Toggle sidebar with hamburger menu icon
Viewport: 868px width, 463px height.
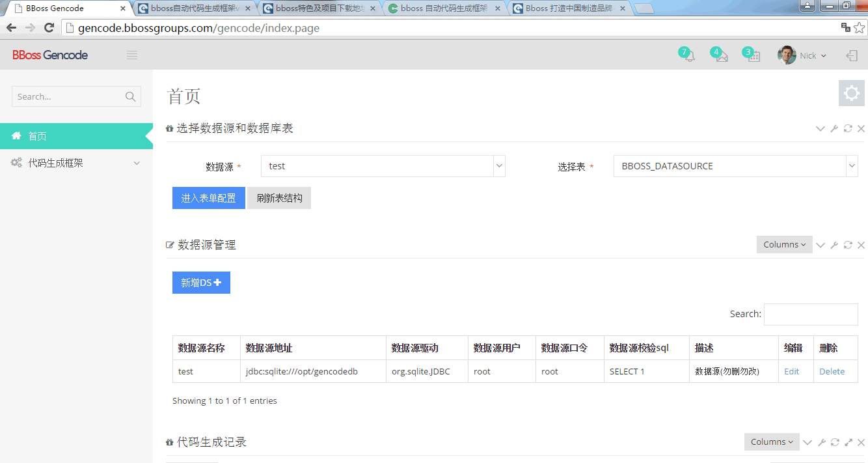pyautogui.click(x=132, y=55)
